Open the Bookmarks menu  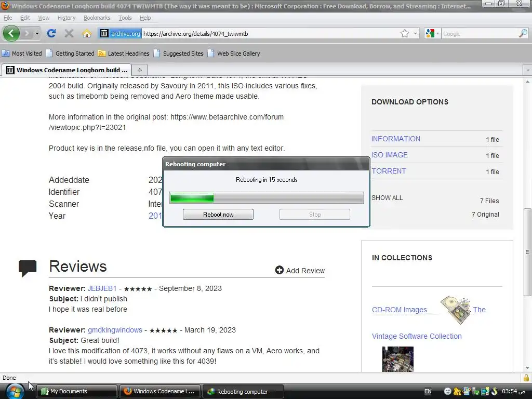[x=97, y=18]
